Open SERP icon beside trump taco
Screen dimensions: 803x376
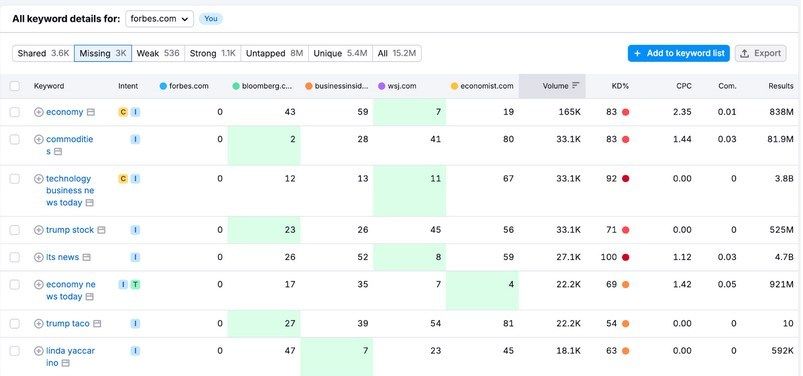[x=97, y=324]
